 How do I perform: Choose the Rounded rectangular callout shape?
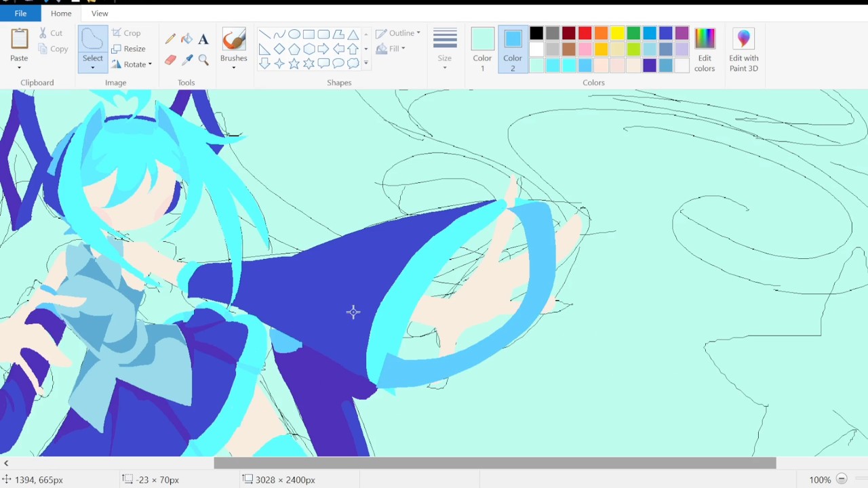[x=323, y=64]
